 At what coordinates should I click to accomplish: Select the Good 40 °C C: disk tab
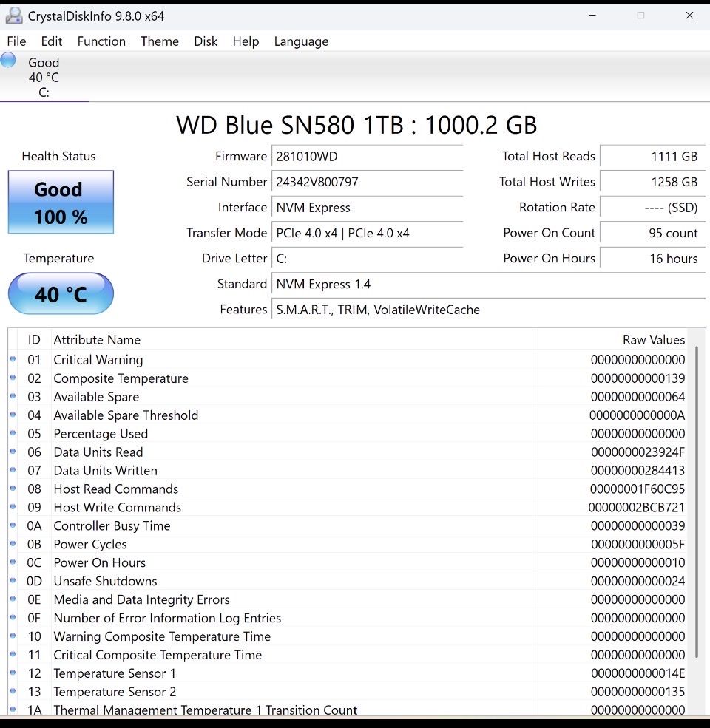pyautogui.click(x=44, y=77)
